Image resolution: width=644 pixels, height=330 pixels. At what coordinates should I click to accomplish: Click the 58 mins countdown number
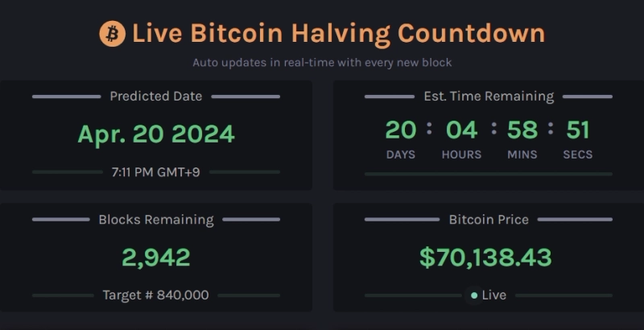click(522, 129)
